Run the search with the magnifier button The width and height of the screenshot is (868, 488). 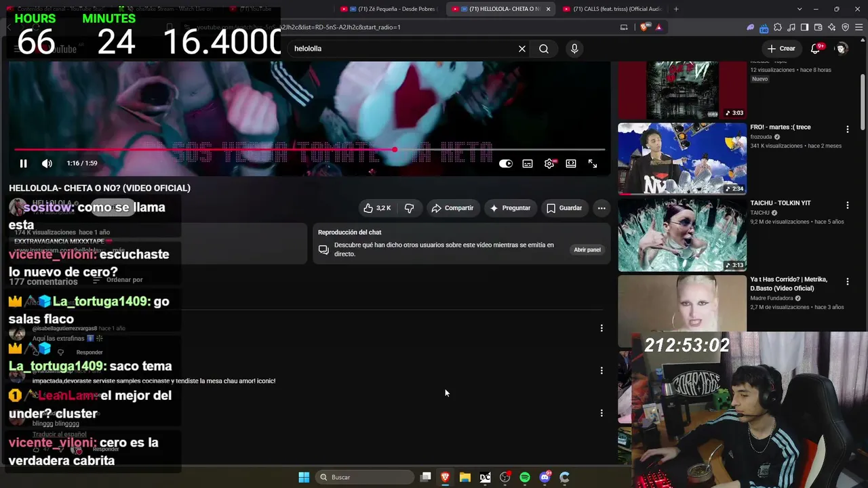tap(544, 49)
